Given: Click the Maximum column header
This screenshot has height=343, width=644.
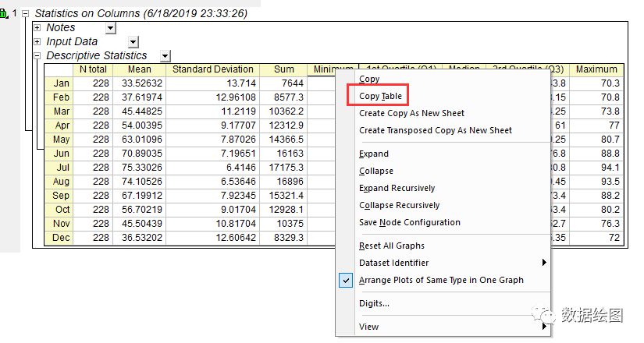Looking at the screenshot, I should (x=596, y=69).
